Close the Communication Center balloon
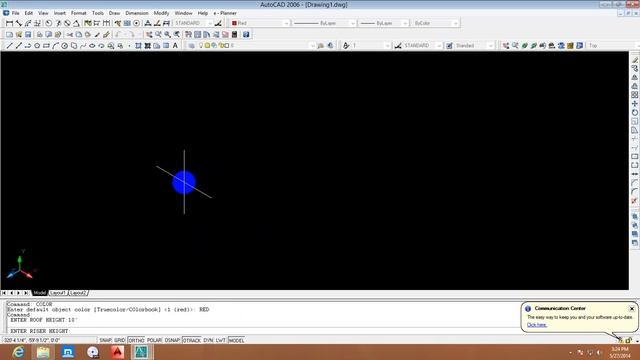 (632, 309)
